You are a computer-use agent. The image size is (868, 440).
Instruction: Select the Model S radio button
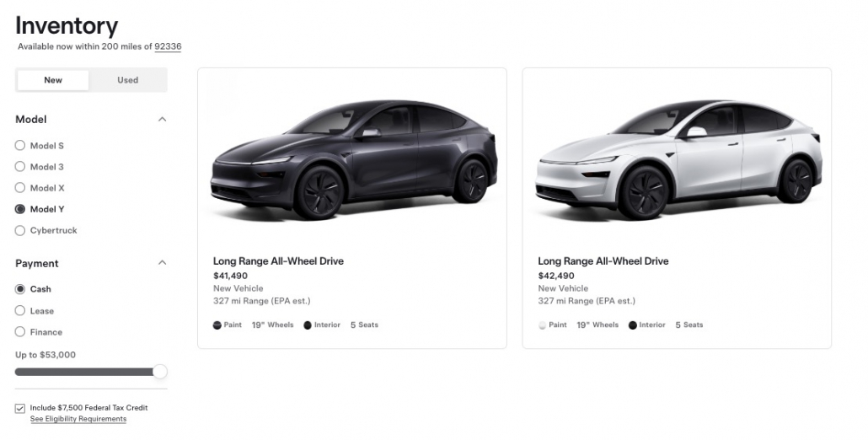coord(20,146)
